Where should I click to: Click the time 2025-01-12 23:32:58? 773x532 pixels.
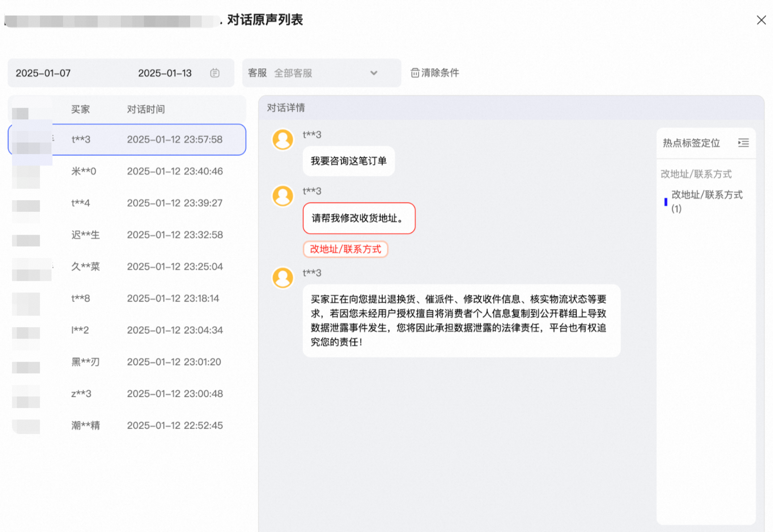pyautogui.click(x=175, y=235)
